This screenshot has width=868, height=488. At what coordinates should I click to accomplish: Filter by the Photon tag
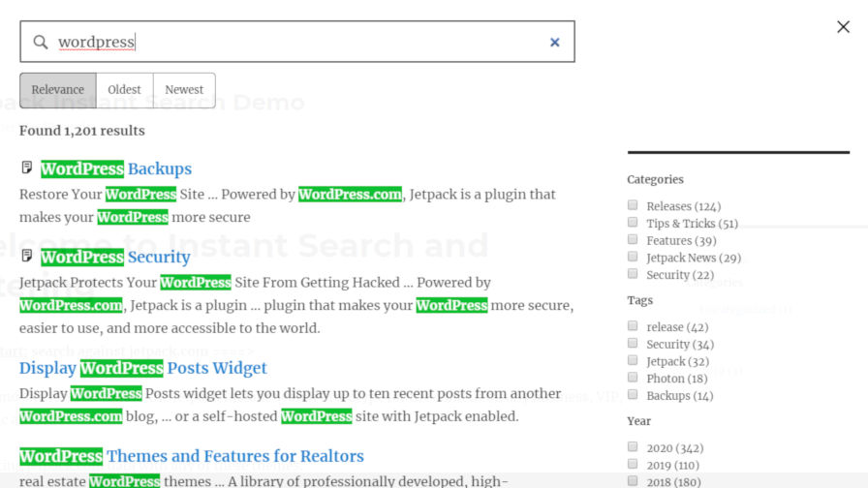[633, 379]
